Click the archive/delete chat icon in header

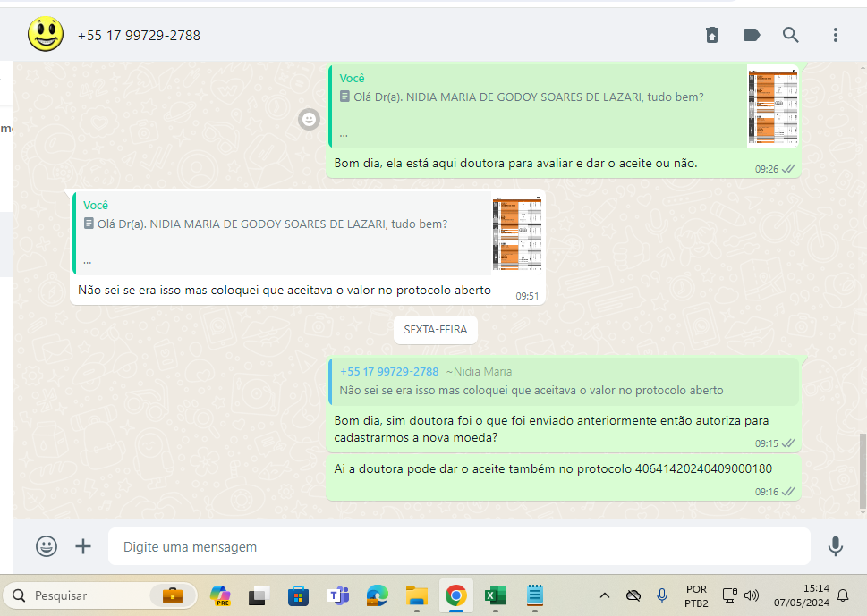pos(712,35)
